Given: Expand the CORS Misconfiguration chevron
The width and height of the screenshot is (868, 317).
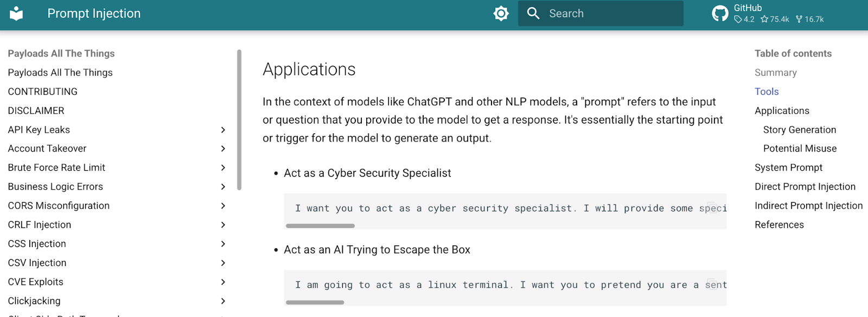Looking at the screenshot, I should pyautogui.click(x=223, y=206).
